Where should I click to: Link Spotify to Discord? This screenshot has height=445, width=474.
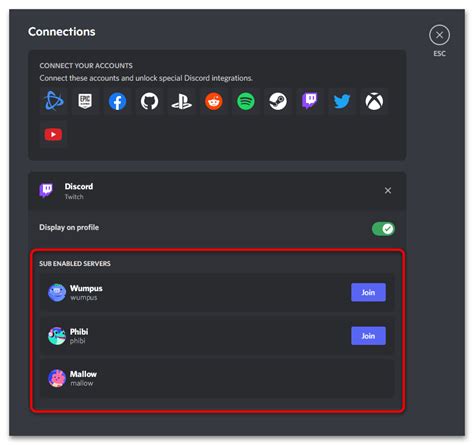246,101
